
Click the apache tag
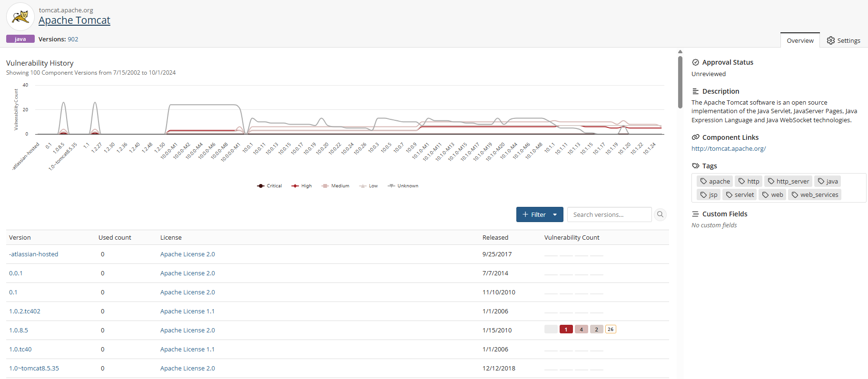click(715, 181)
